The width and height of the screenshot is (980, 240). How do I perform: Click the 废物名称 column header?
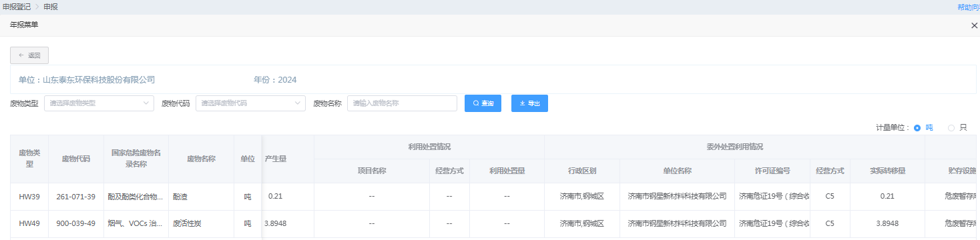(x=201, y=159)
